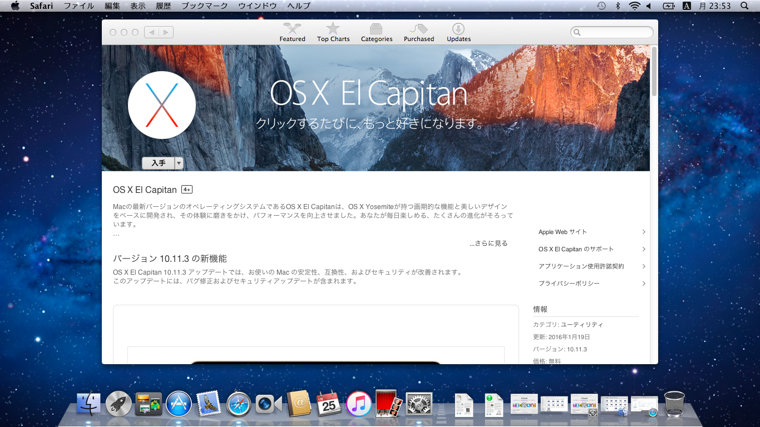Open アプリケーション使用許諾契約 link
The height and width of the screenshot is (427, 760).
(x=581, y=266)
